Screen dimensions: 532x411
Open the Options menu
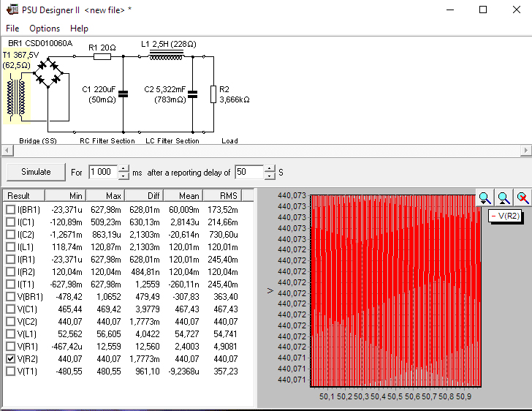pyautogui.click(x=45, y=29)
